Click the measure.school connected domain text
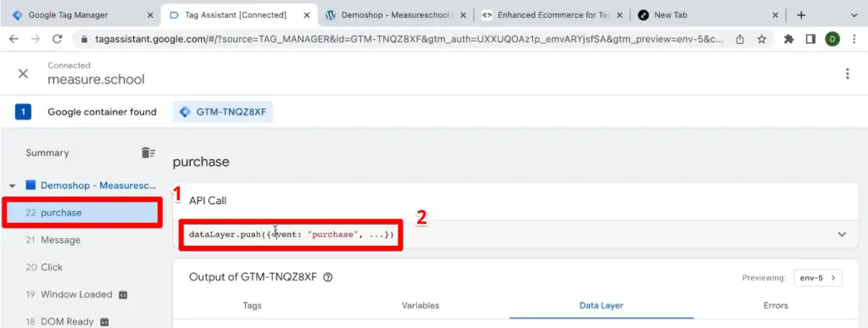This screenshot has width=868, height=328. click(96, 79)
